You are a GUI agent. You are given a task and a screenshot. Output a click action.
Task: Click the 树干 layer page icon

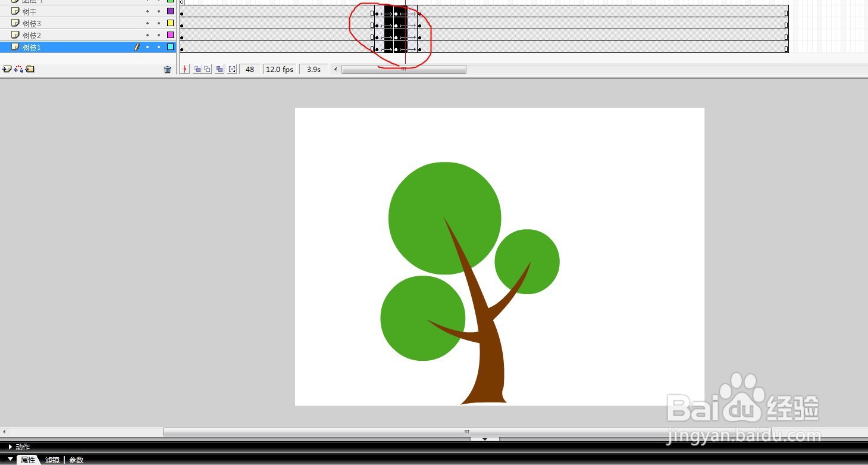coord(15,11)
